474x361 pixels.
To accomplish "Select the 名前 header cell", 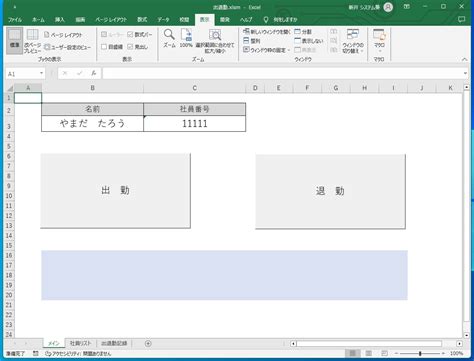I will pos(92,109).
